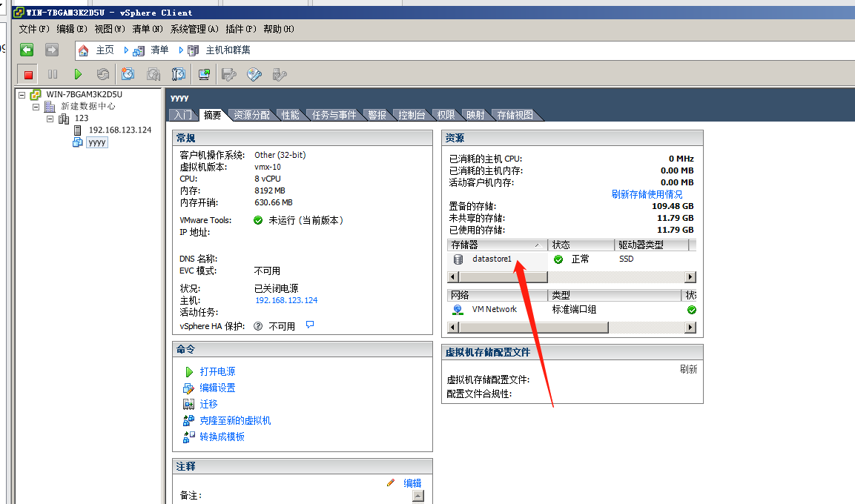Click the 迁移 command link
Screen dimensions: 855x504
[x=209, y=404]
